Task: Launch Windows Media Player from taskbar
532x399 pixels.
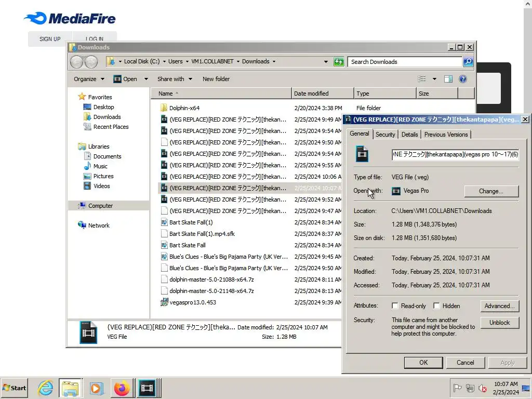Action: point(96,388)
